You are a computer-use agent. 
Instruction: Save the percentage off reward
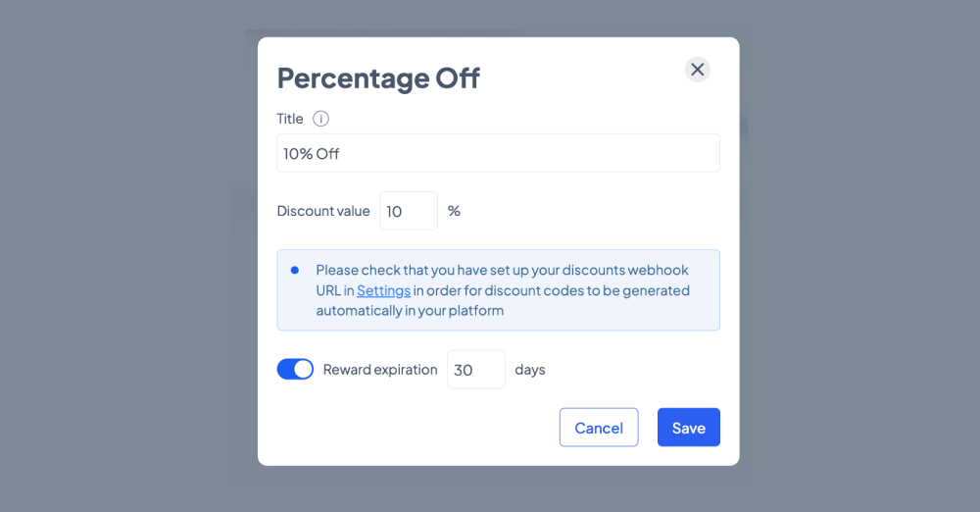(x=689, y=428)
